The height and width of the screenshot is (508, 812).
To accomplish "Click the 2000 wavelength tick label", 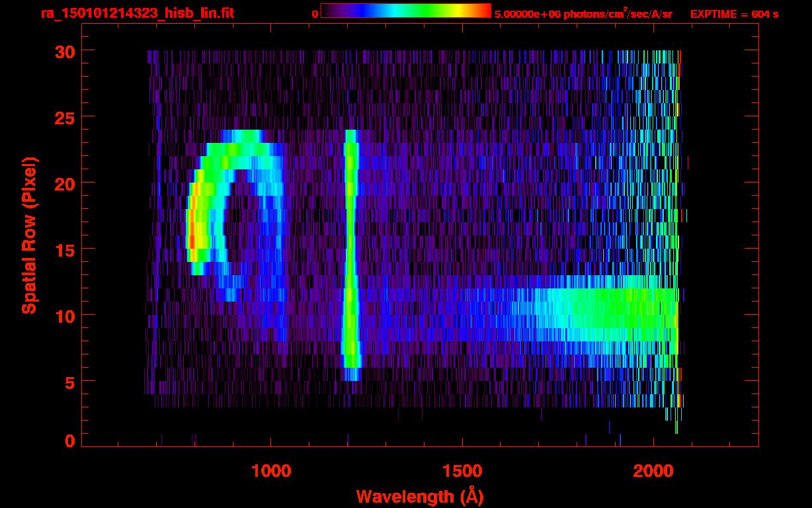I will point(653,471).
